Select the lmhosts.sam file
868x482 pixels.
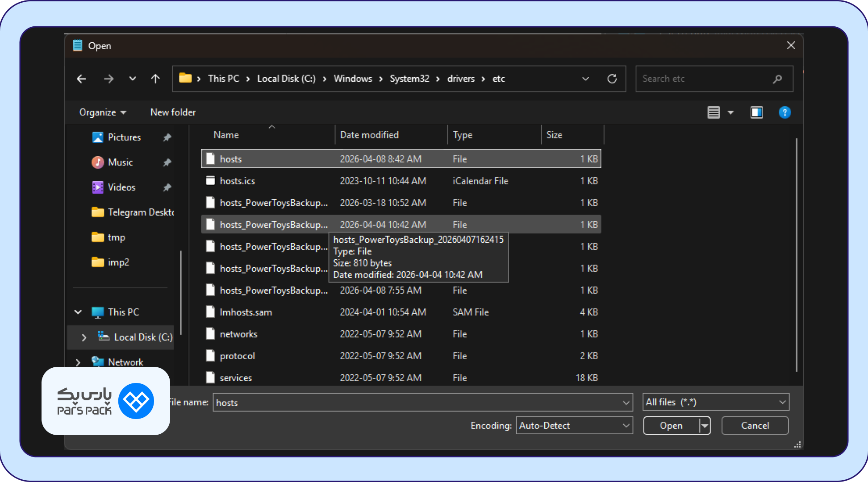401,312
